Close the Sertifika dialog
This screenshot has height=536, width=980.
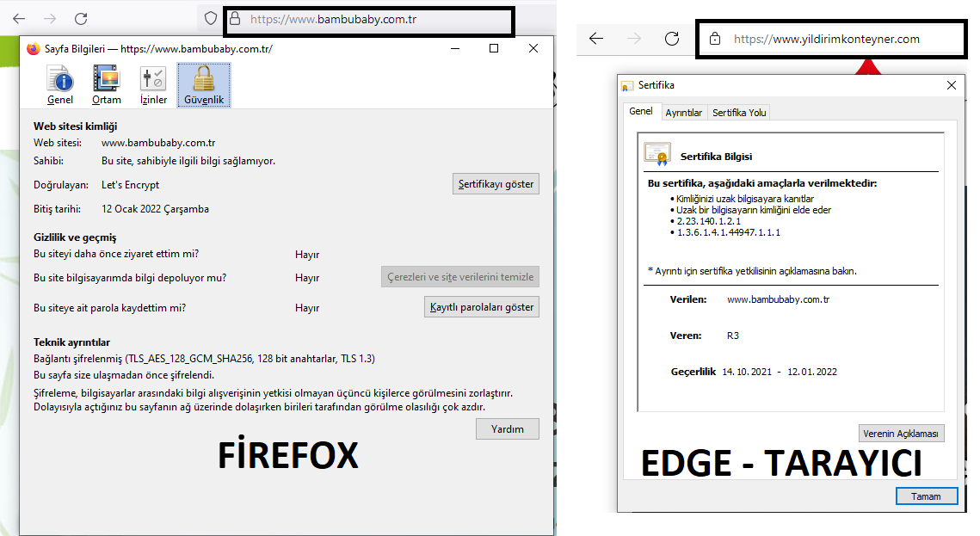point(952,85)
